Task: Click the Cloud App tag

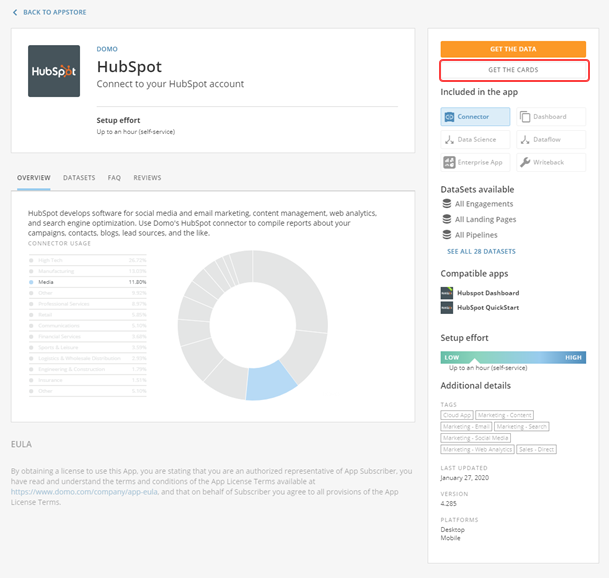Action: 457,415
